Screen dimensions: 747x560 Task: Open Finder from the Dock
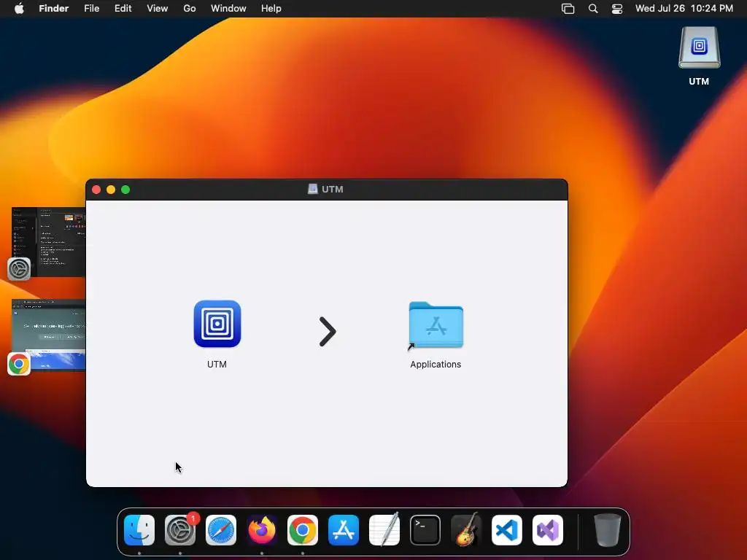(x=139, y=530)
